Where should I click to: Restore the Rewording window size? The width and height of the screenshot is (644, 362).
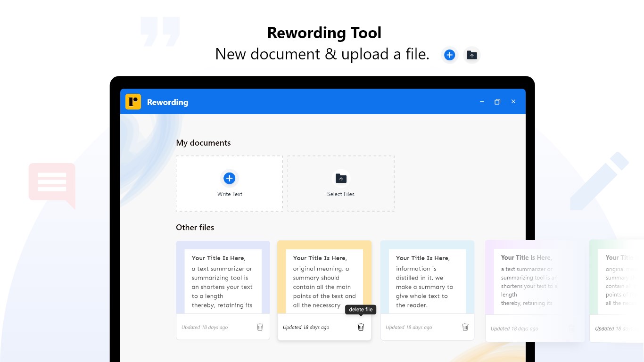pos(497,102)
